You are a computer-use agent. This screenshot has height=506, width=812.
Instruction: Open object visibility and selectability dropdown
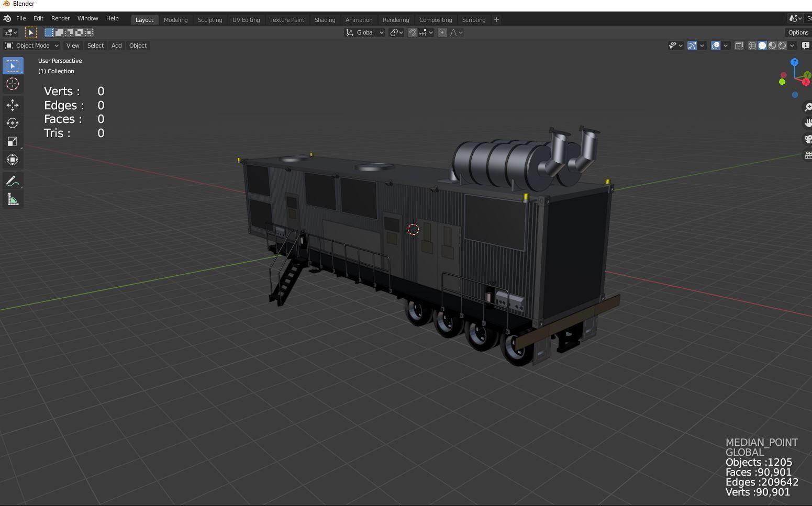click(676, 46)
